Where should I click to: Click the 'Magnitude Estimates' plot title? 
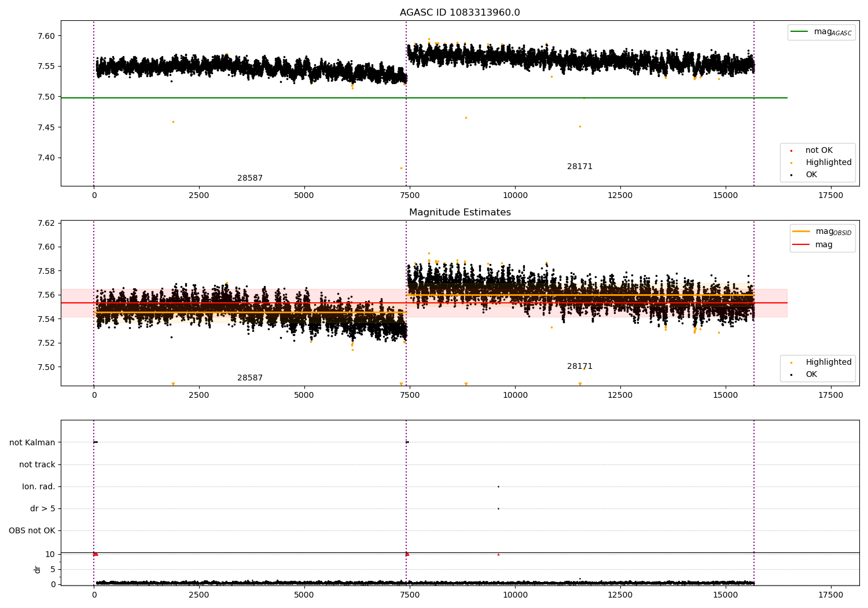pyautogui.click(x=459, y=213)
